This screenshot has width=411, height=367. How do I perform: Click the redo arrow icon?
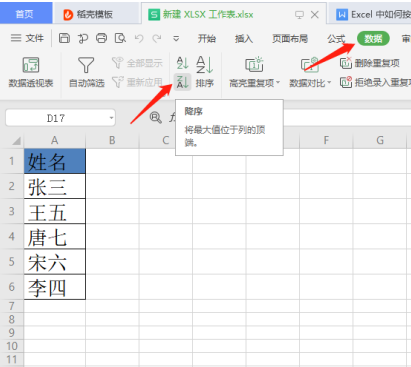[157, 39]
